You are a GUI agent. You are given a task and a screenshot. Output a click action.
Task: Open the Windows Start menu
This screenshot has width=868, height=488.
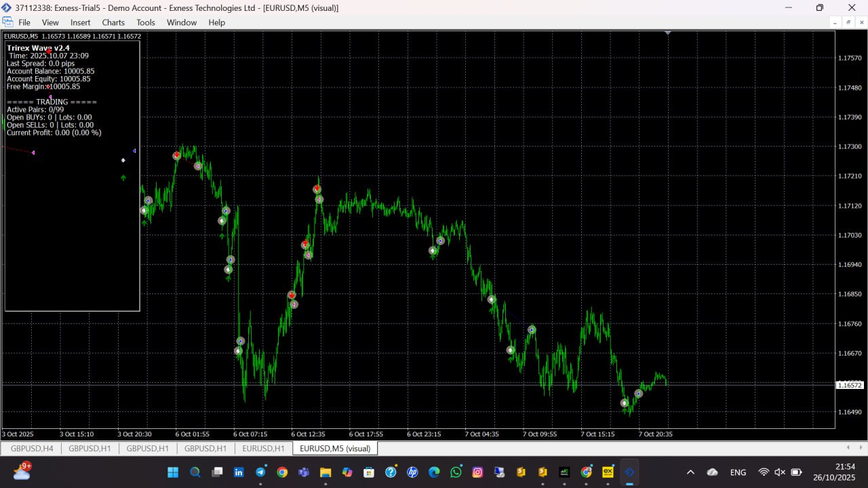(173, 472)
